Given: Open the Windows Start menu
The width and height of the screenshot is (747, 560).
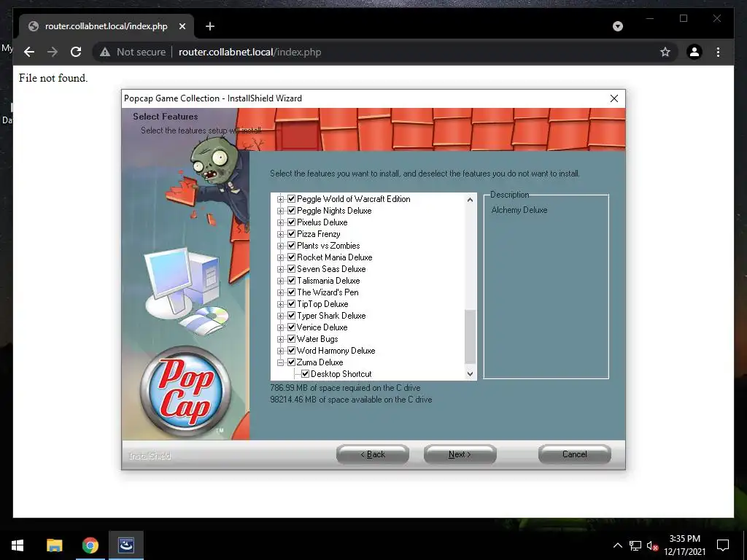Looking at the screenshot, I should pyautogui.click(x=18, y=545).
